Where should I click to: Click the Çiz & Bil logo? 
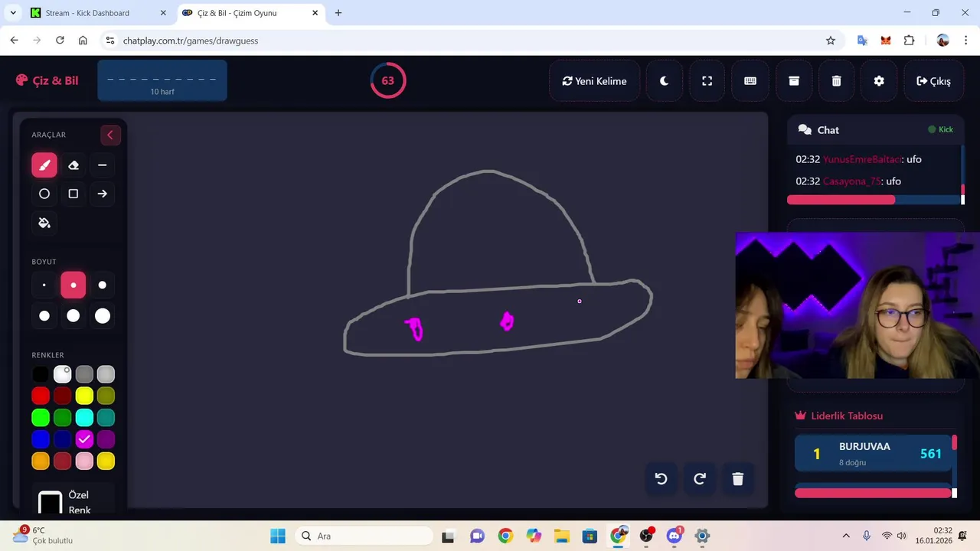[47, 80]
